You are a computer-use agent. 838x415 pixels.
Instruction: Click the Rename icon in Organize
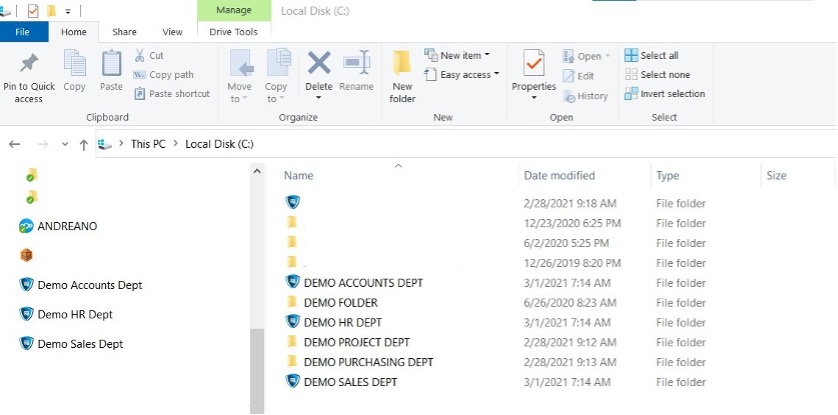[x=356, y=65]
